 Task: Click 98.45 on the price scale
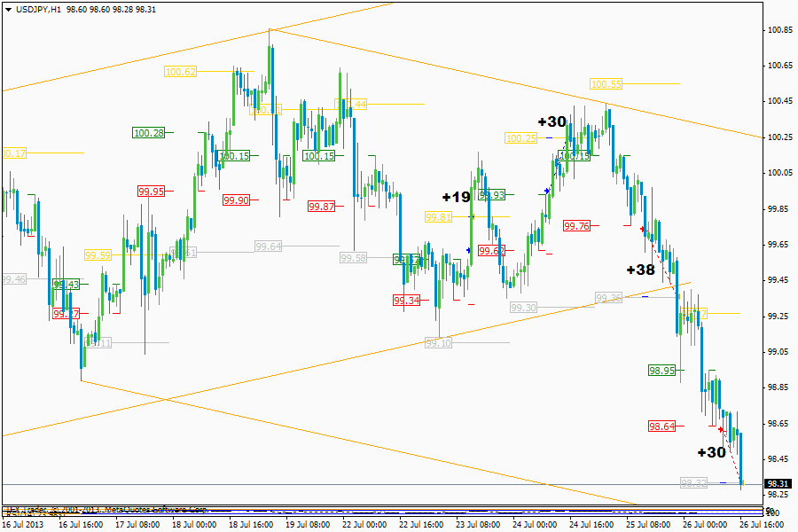[x=779, y=459]
